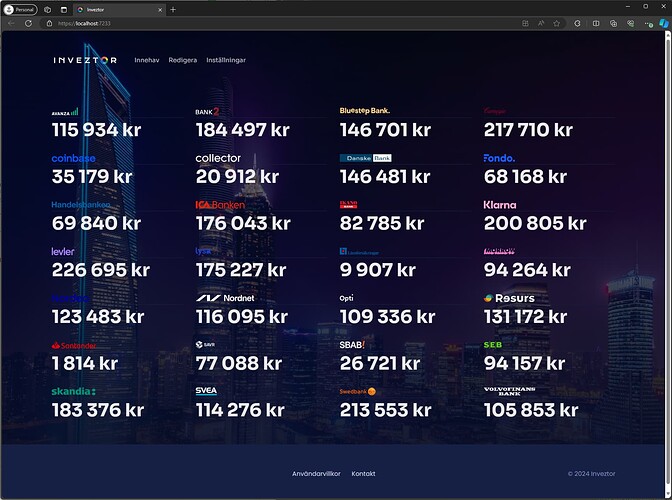Refresh the page in the browser

(28, 23)
